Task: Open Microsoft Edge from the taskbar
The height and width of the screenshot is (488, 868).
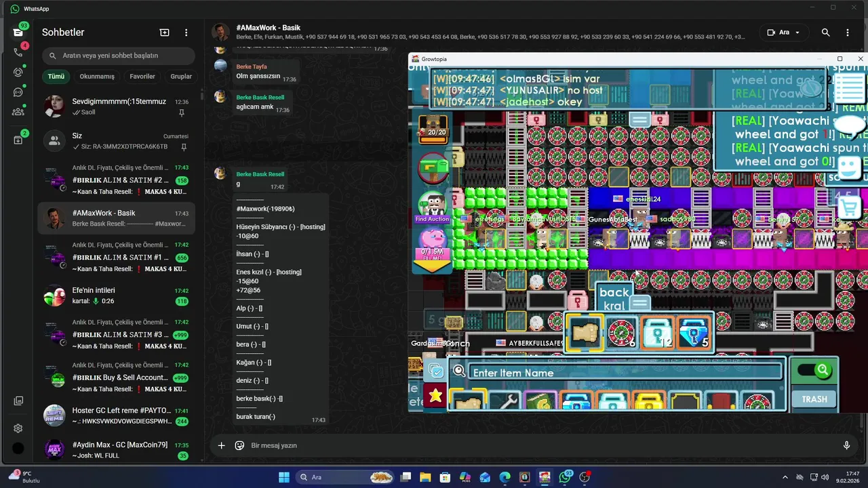Action: 505,477
